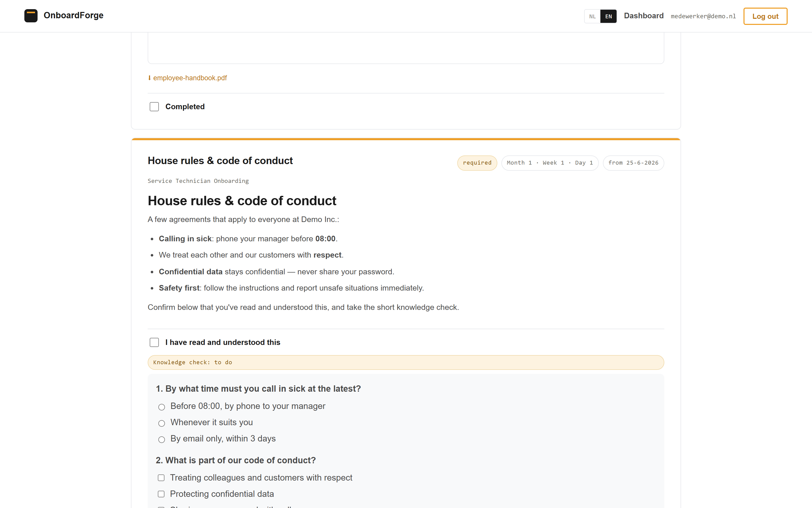Click the medewerker@demo.nl account text
The height and width of the screenshot is (508, 812).
tap(703, 16)
